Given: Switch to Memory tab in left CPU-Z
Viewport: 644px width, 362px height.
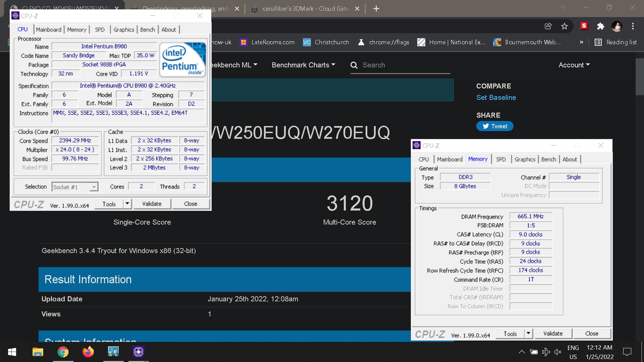Looking at the screenshot, I should (77, 29).
